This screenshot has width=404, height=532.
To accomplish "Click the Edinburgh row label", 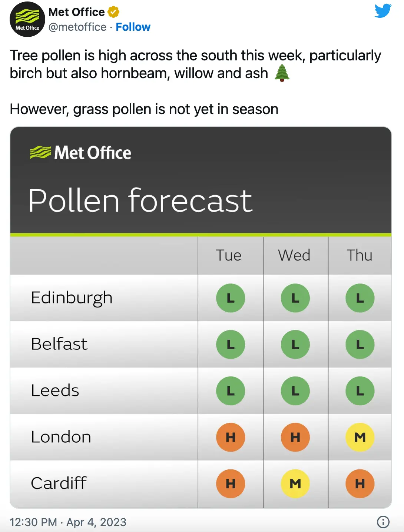I will [x=72, y=298].
